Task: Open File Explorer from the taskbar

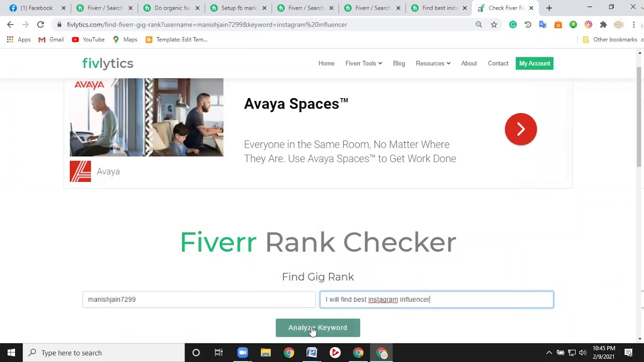Action: [x=266, y=353]
